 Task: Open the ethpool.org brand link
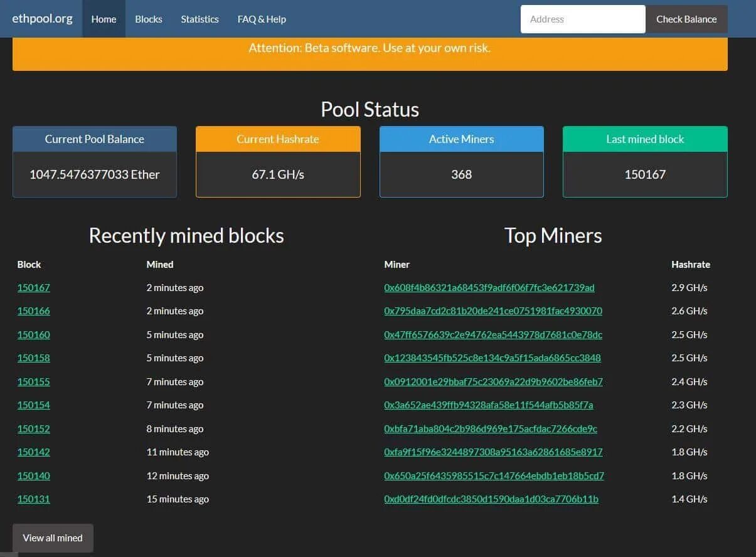pyautogui.click(x=42, y=19)
